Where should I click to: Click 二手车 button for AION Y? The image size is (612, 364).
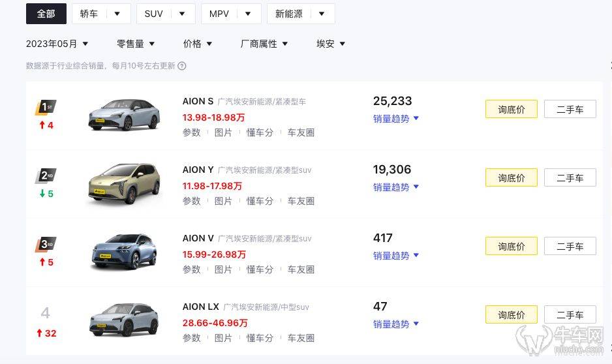pyautogui.click(x=570, y=178)
